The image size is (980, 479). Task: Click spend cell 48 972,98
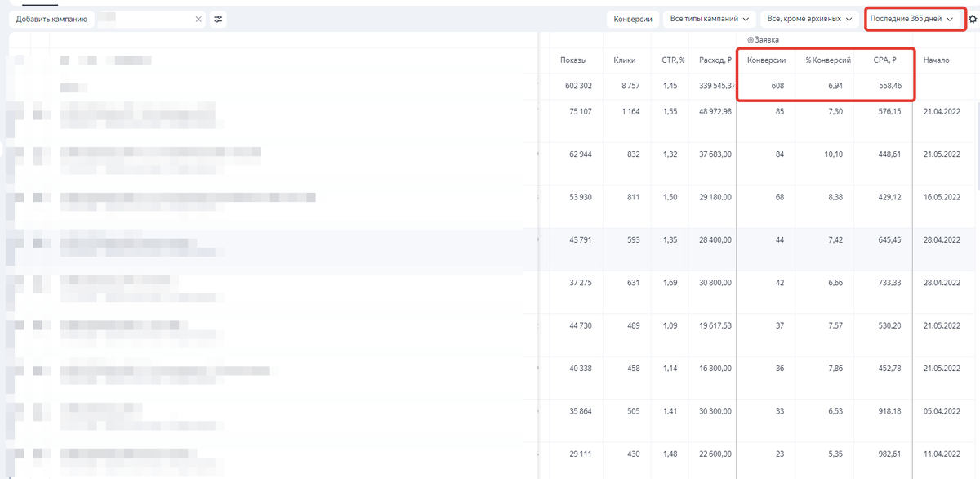click(714, 111)
